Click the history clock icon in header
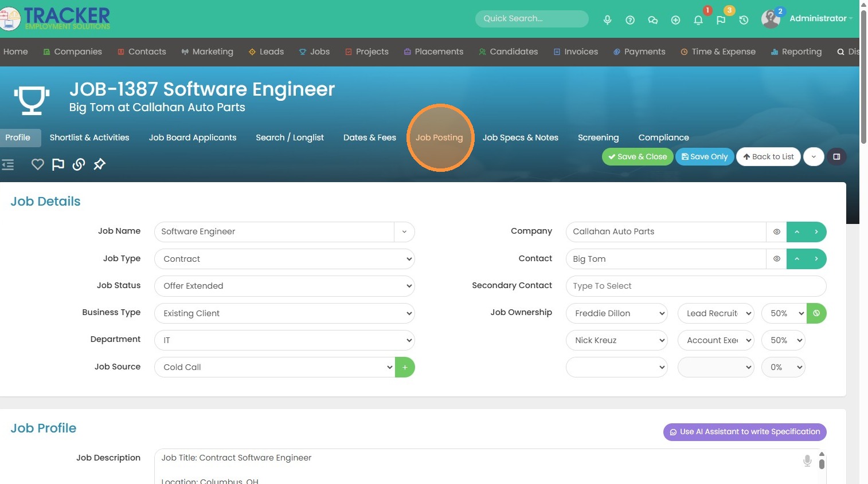The height and width of the screenshot is (484, 868). coord(744,20)
